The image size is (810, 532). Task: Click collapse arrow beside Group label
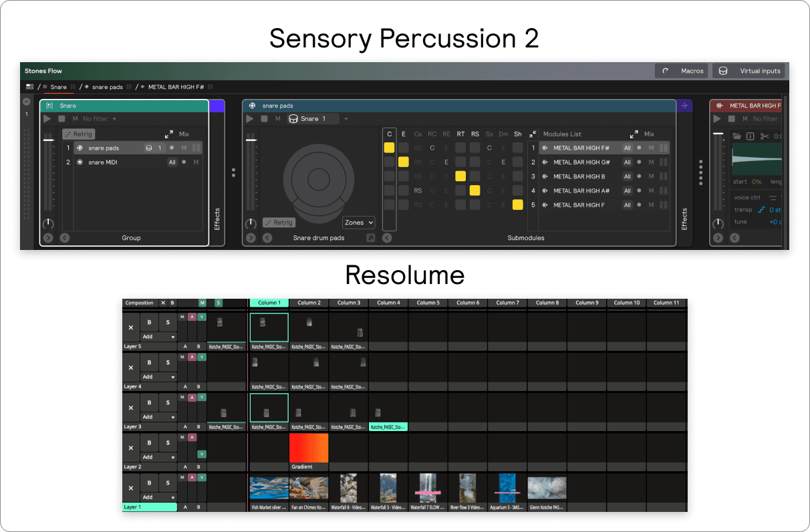65,237
